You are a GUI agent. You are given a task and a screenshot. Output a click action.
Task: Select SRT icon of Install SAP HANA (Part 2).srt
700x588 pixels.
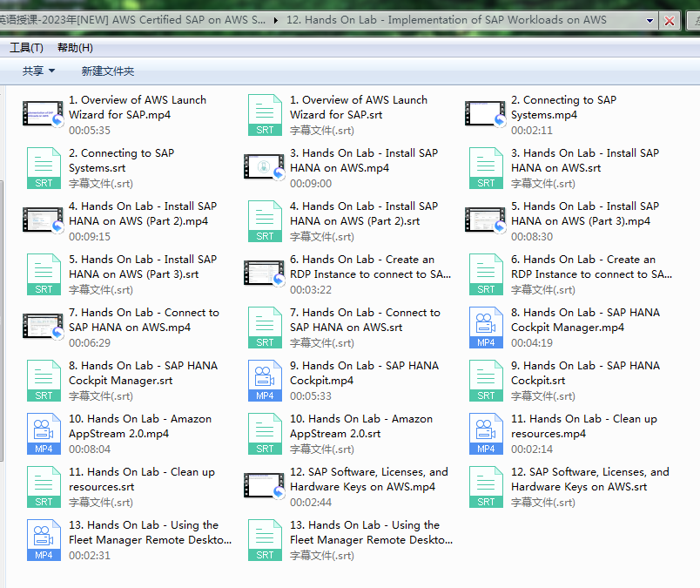(x=265, y=221)
